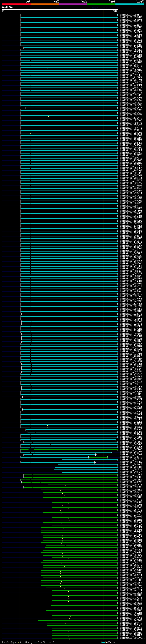Select hit UniRef100_C5IX23
Screen dimensions: 146x644
tap(131, 495)
